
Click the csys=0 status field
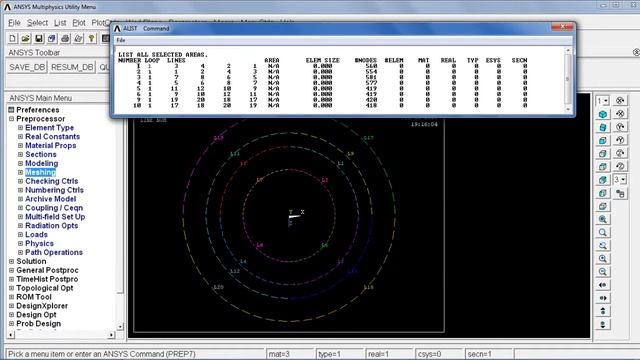coord(439,354)
